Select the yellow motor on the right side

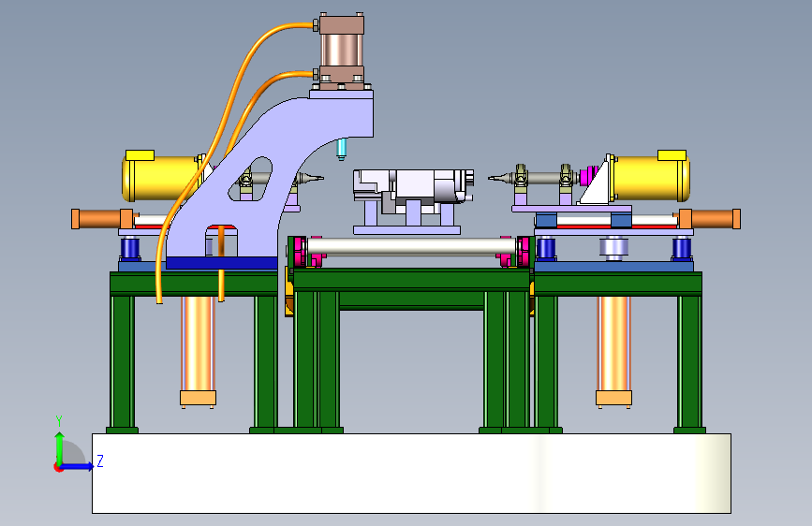coord(650,178)
